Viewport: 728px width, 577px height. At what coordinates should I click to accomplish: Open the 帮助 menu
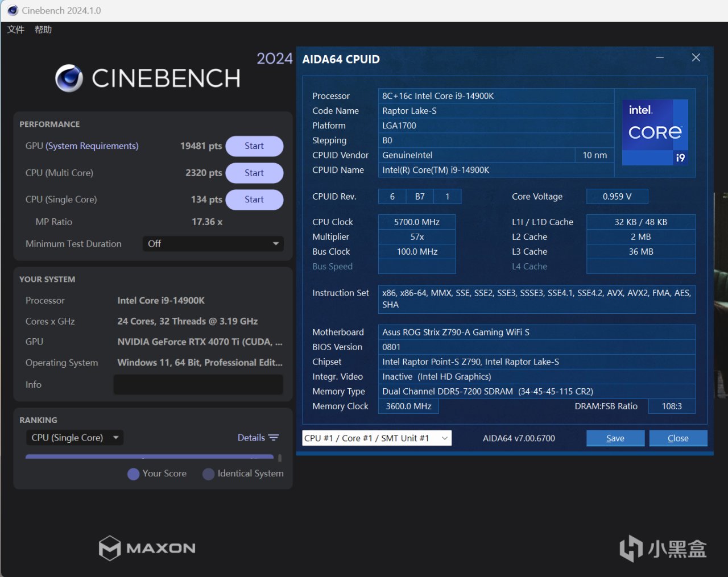tap(43, 29)
